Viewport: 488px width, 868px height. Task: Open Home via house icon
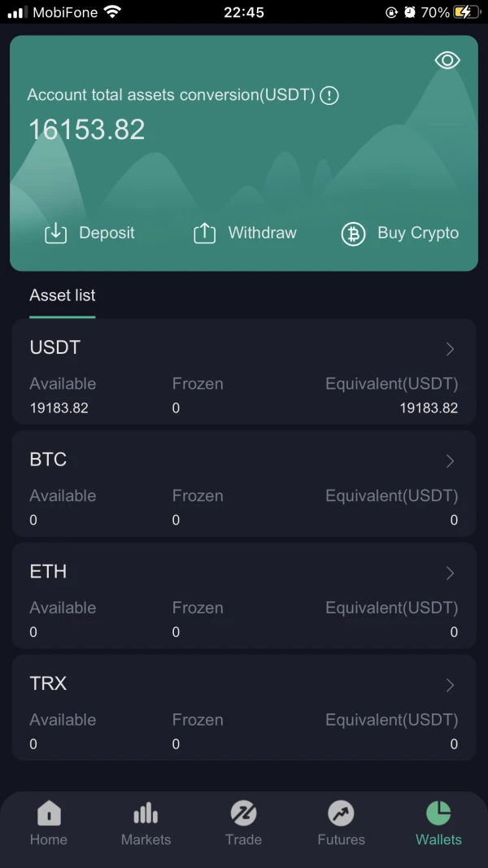pos(49,813)
